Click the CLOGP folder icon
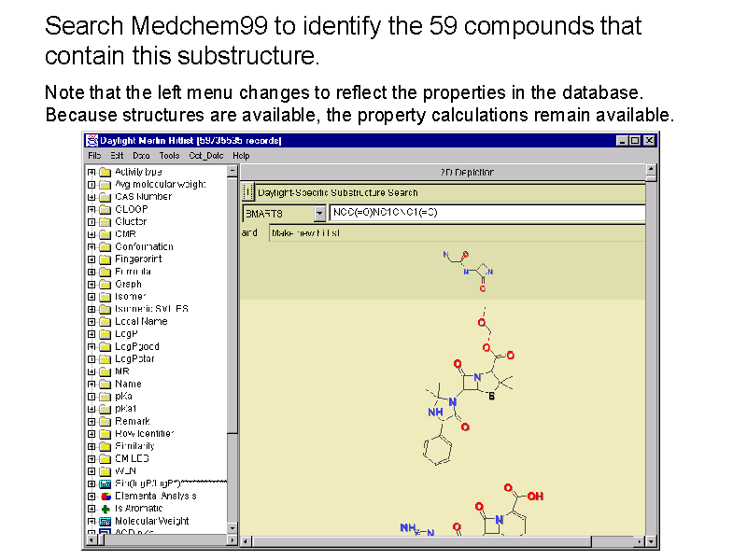This screenshot has width=747, height=560. (x=105, y=209)
